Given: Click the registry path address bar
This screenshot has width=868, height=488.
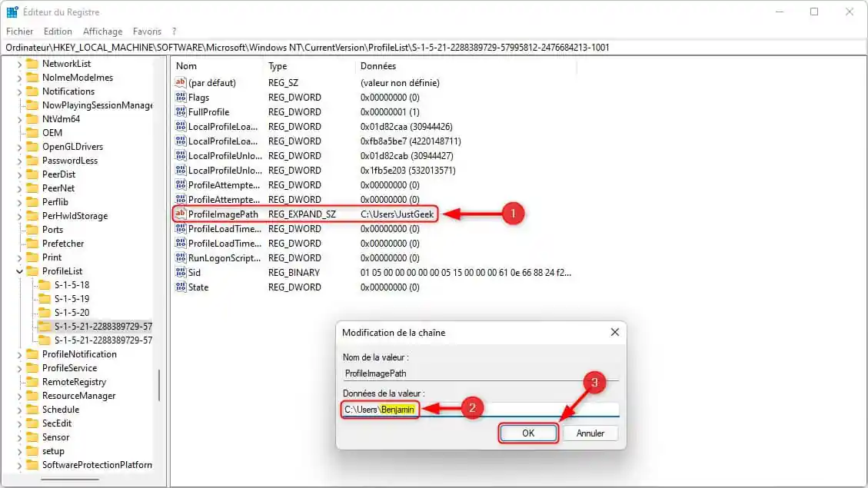Looking at the screenshot, I should coord(434,47).
